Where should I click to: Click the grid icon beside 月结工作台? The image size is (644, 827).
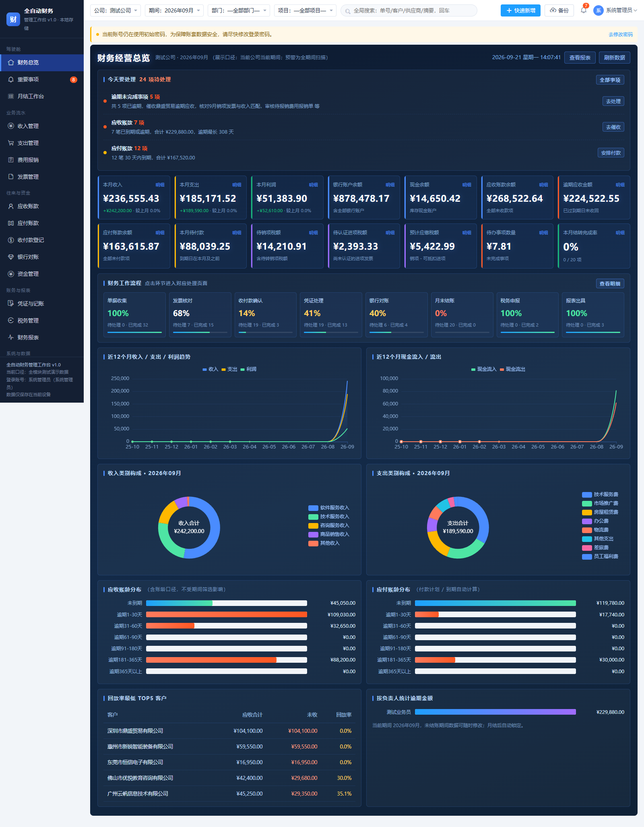(x=11, y=96)
